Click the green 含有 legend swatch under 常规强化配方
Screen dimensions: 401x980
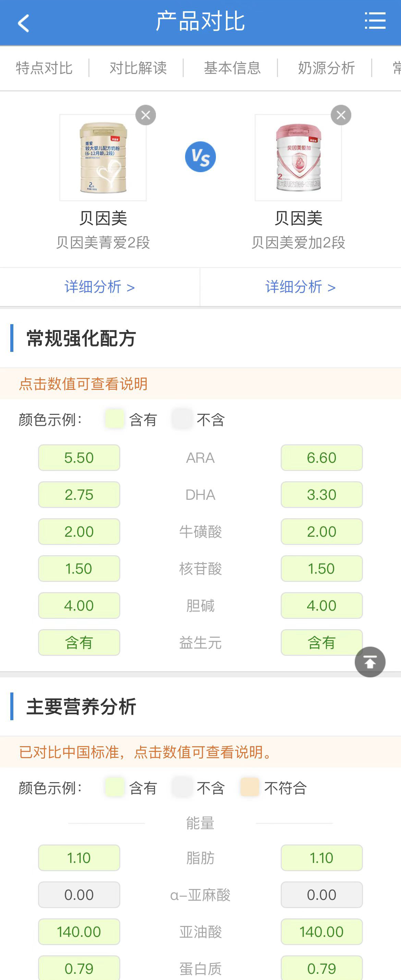coord(114,419)
